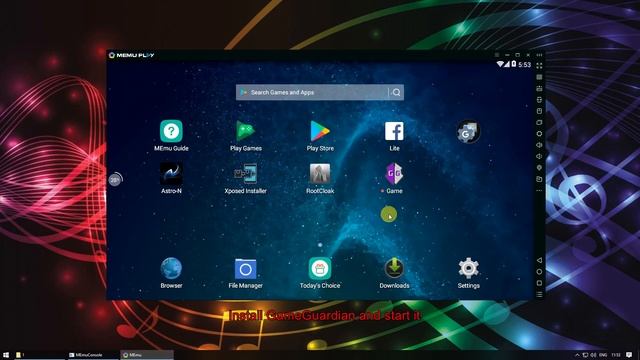Open the Google apps folder
The width and height of the screenshot is (640, 360).
[x=468, y=131]
